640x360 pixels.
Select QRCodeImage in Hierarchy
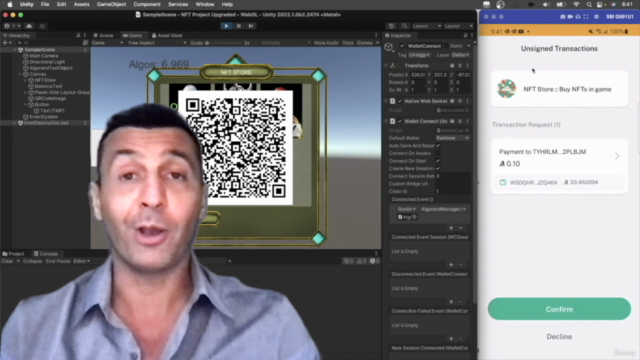pos(50,98)
